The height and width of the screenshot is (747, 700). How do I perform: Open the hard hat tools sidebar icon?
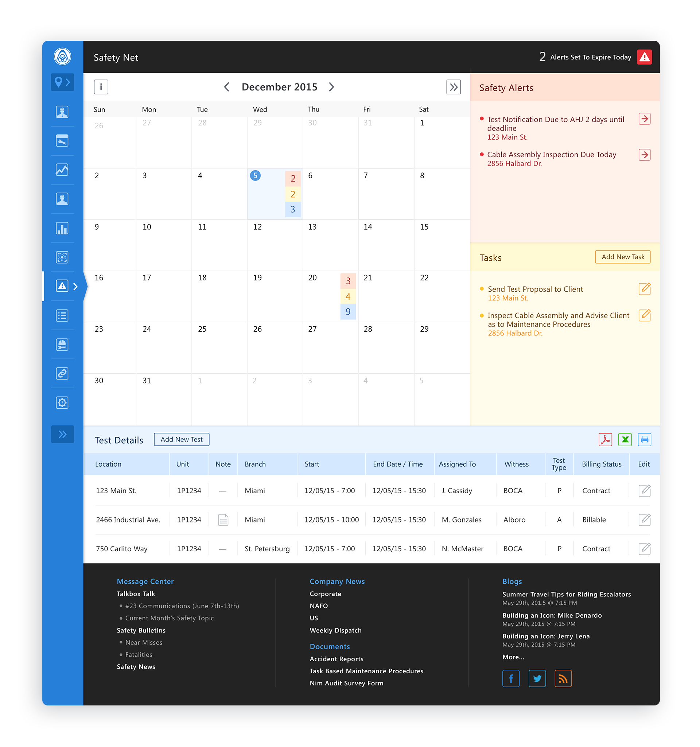click(62, 345)
